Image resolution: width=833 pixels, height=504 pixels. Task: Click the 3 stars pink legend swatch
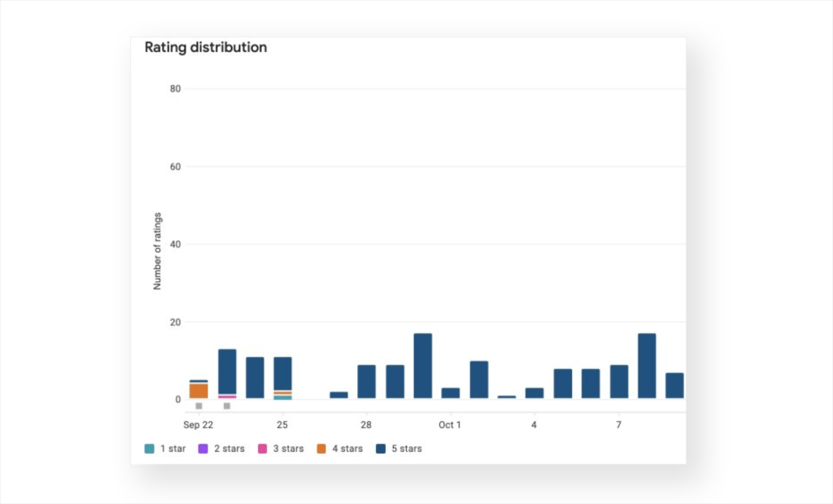click(263, 449)
